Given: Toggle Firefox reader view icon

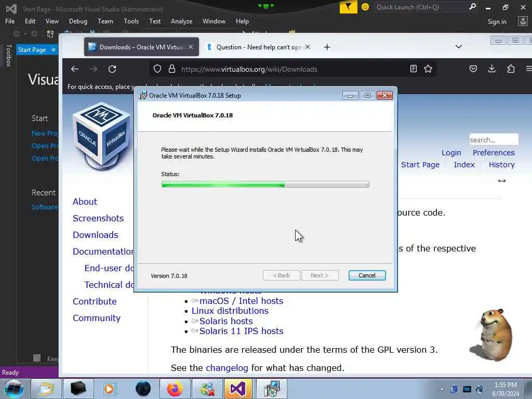Looking at the screenshot, I should (x=413, y=69).
